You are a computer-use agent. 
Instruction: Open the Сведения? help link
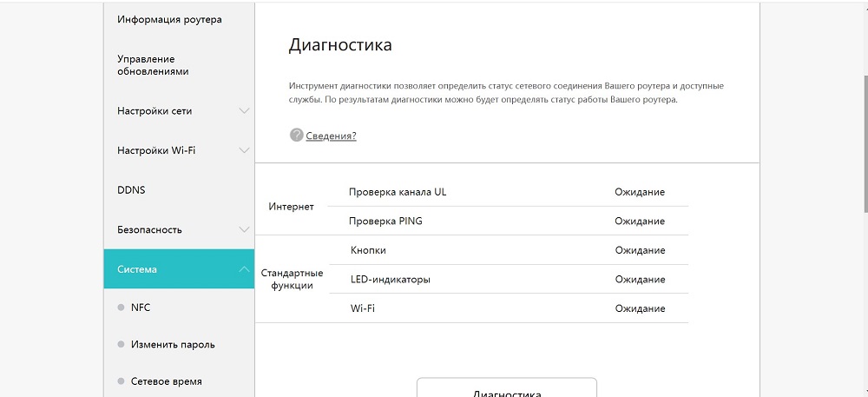[331, 136]
